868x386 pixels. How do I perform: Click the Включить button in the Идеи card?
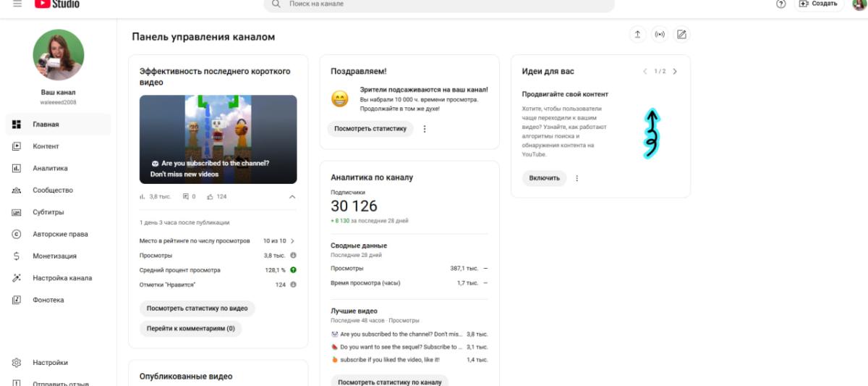(x=544, y=178)
